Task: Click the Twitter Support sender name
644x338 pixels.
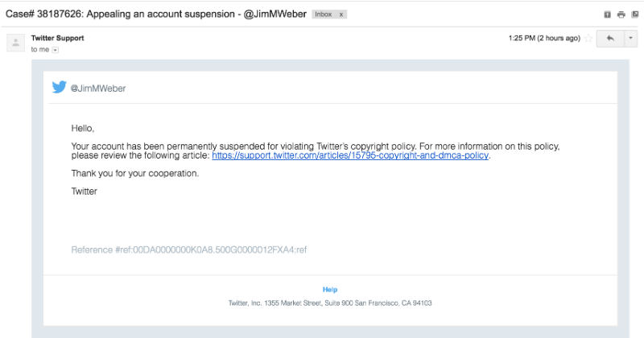Action: [57, 38]
